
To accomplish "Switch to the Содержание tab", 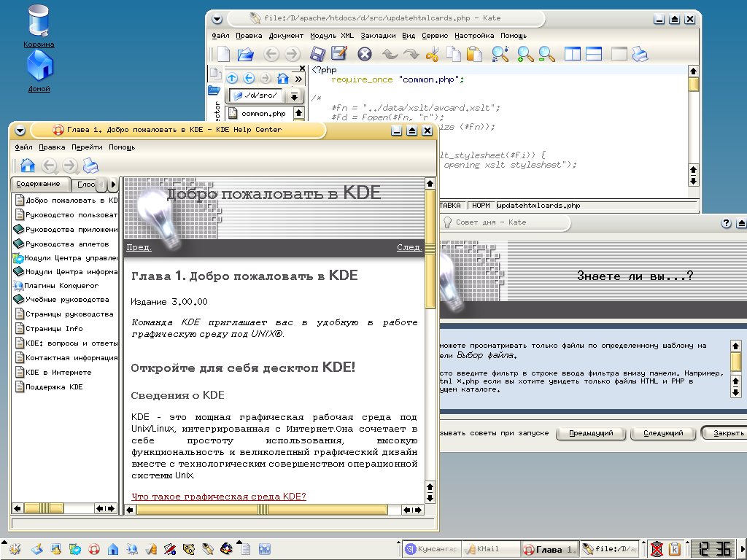I will click(39, 184).
